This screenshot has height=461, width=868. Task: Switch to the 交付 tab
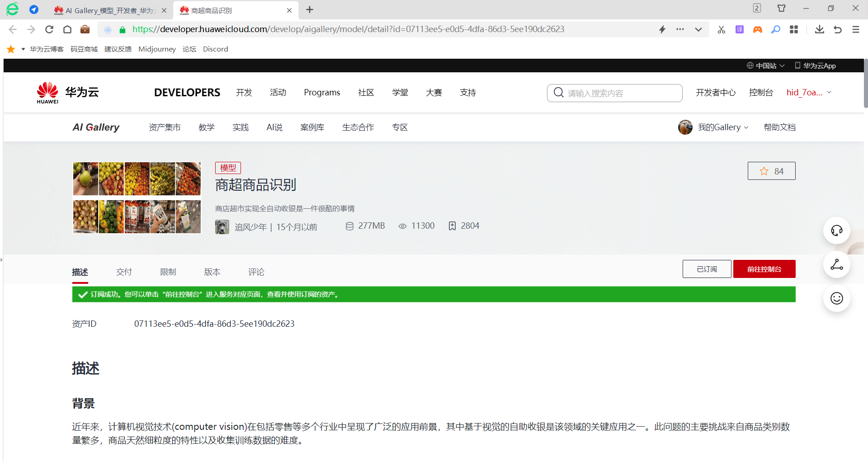coord(124,272)
